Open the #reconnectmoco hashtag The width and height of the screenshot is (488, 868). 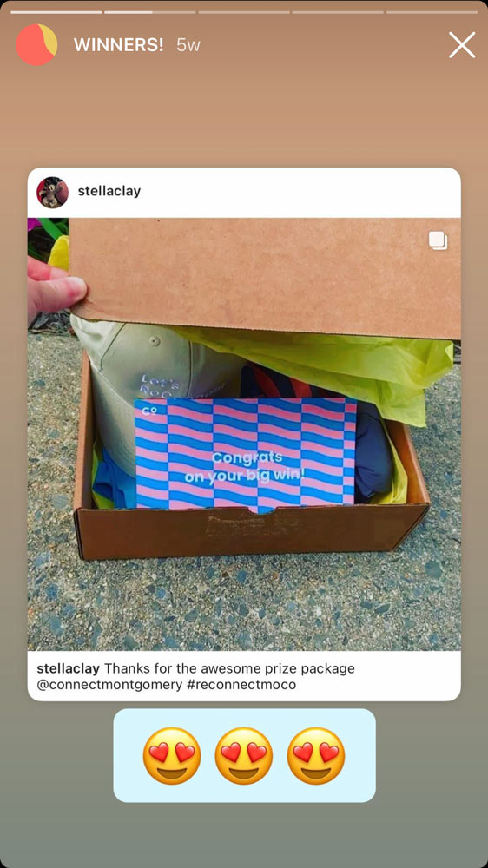pyautogui.click(x=241, y=685)
